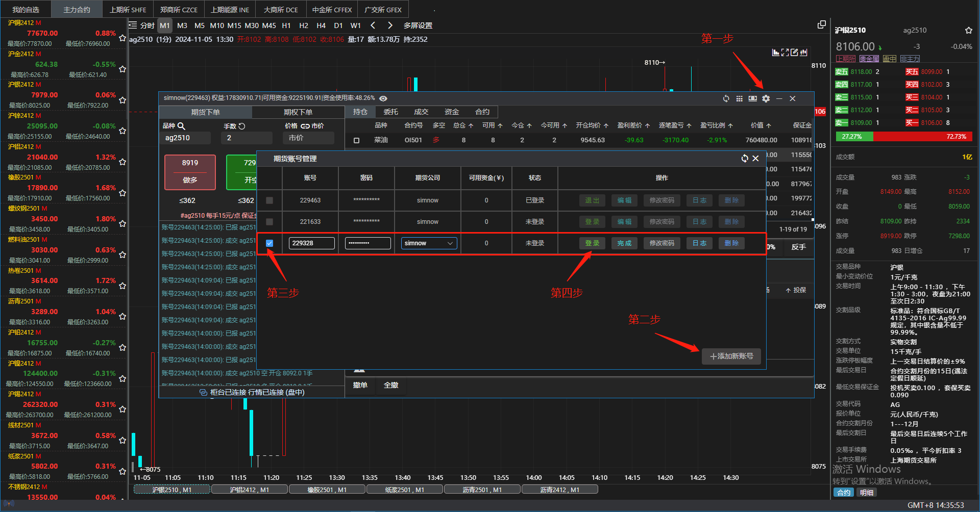Star 沪金2412 in the watchlist
The image size is (980, 512).
point(122,69)
